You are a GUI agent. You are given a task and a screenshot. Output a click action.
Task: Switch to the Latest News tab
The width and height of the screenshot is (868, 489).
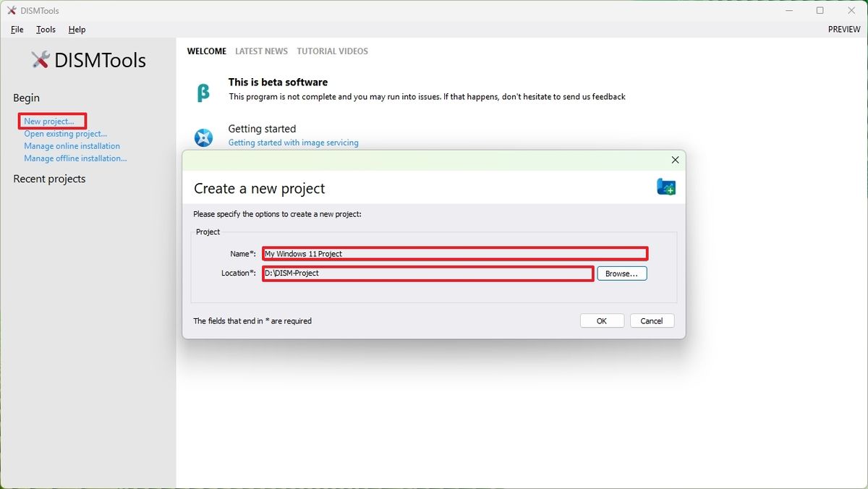click(x=261, y=51)
